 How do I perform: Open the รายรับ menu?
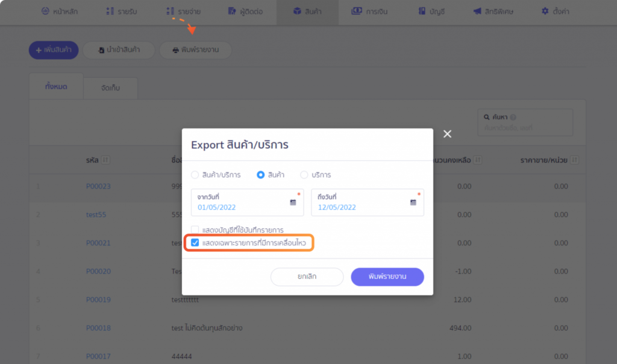pyautogui.click(x=121, y=11)
